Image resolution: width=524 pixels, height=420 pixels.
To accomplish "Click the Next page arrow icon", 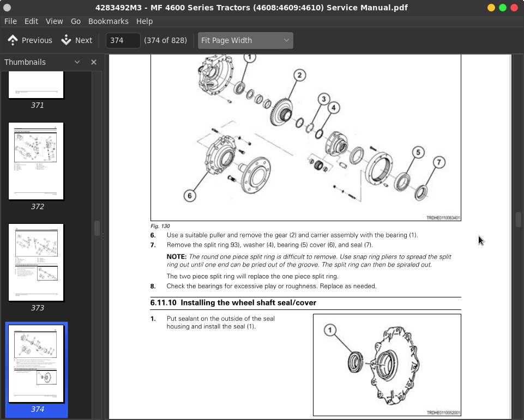I will [67, 40].
